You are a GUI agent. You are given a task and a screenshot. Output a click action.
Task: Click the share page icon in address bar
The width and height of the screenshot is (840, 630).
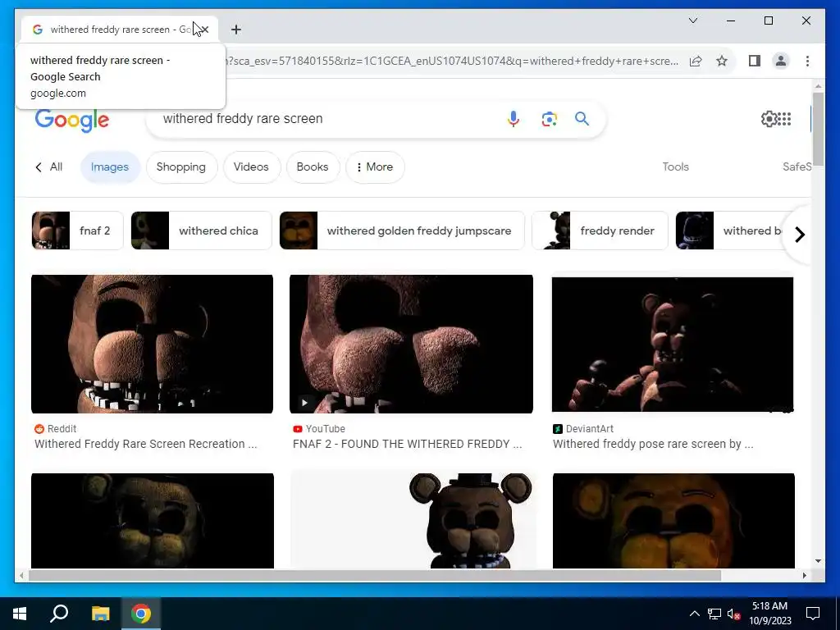click(x=696, y=61)
